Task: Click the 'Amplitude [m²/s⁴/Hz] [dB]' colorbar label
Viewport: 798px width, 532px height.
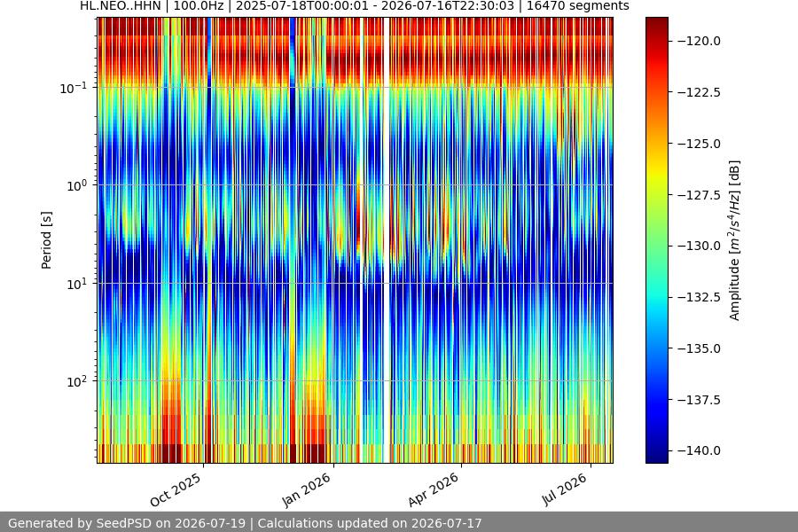Action: click(x=734, y=240)
